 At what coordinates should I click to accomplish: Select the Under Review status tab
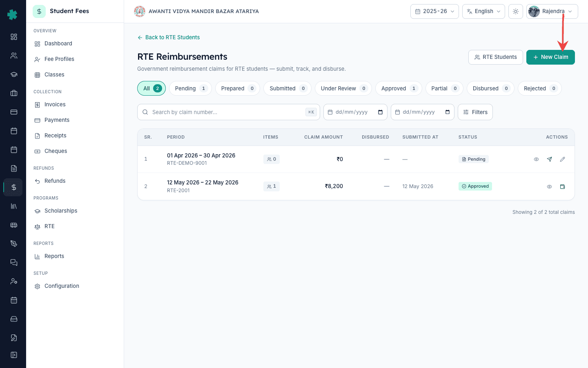coord(343,88)
